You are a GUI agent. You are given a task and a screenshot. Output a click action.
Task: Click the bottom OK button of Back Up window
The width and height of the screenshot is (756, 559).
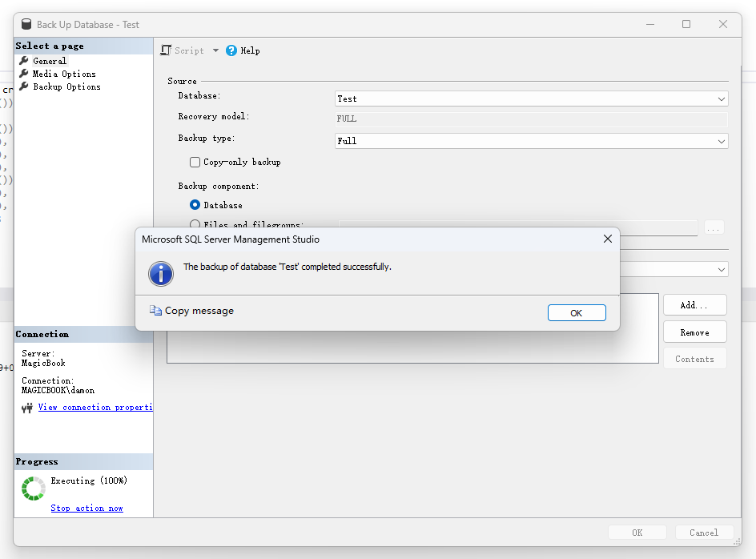[637, 533]
